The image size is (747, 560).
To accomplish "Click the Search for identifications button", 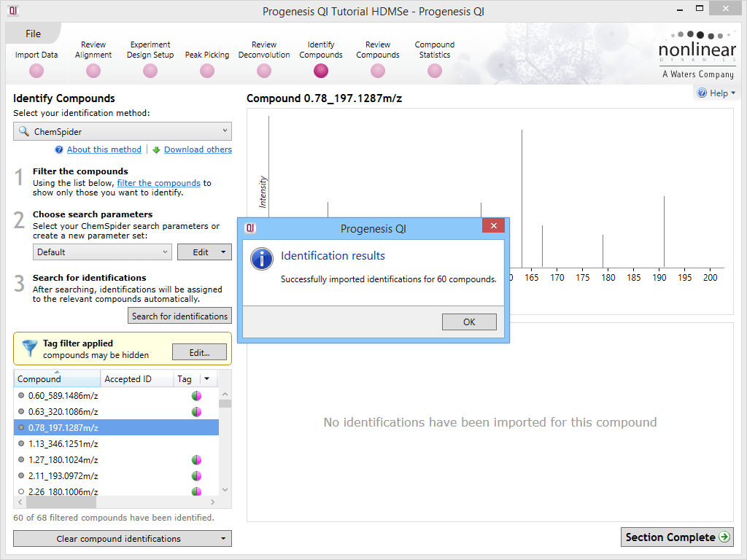I will (x=179, y=316).
